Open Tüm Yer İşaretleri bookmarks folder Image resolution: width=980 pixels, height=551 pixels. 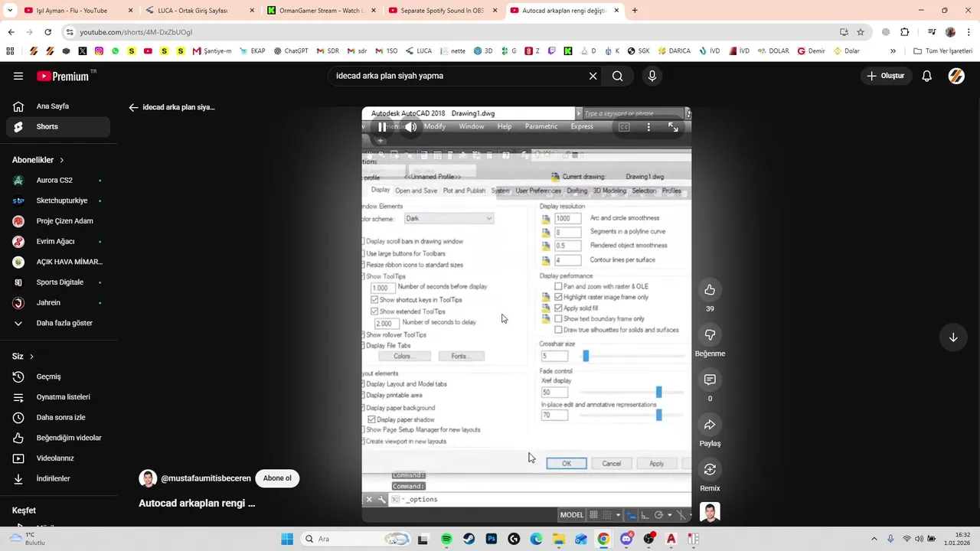click(x=942, y=51)
